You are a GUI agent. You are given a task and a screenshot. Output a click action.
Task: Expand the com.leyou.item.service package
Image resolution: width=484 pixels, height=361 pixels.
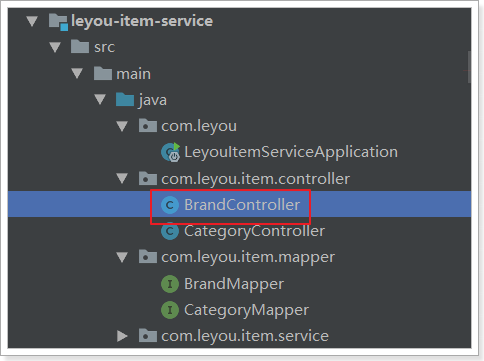point(122,336)
